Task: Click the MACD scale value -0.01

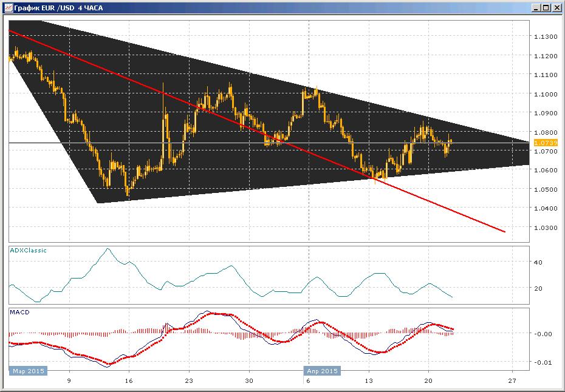Action: 541,362
